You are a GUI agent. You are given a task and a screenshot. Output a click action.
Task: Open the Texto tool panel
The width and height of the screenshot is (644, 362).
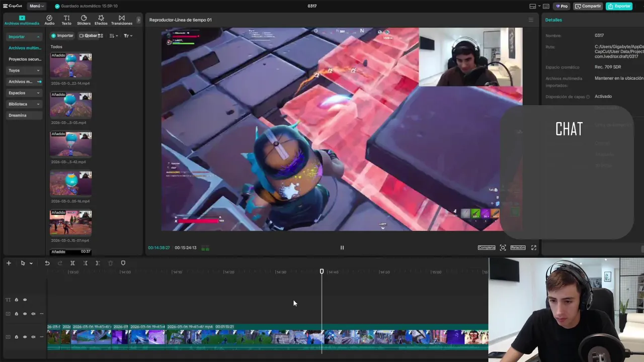pyautogui.click(x=66, y=20)
